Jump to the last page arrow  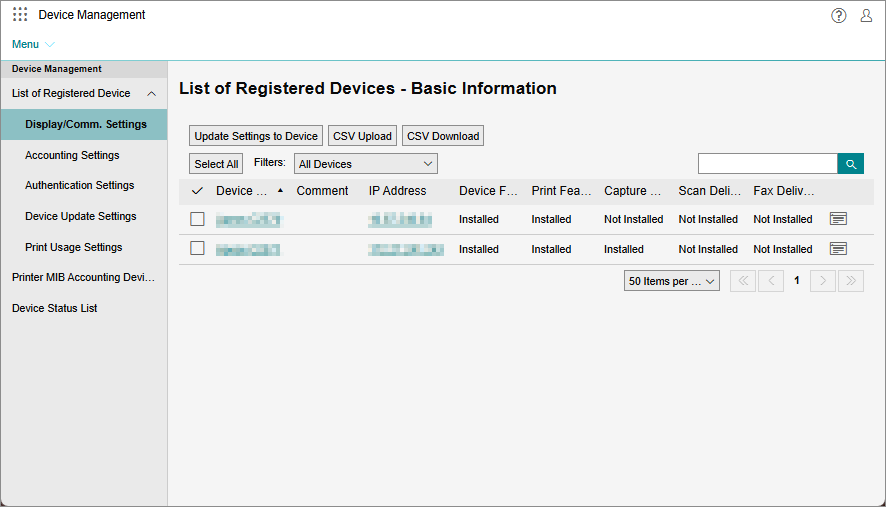[851, 281]
